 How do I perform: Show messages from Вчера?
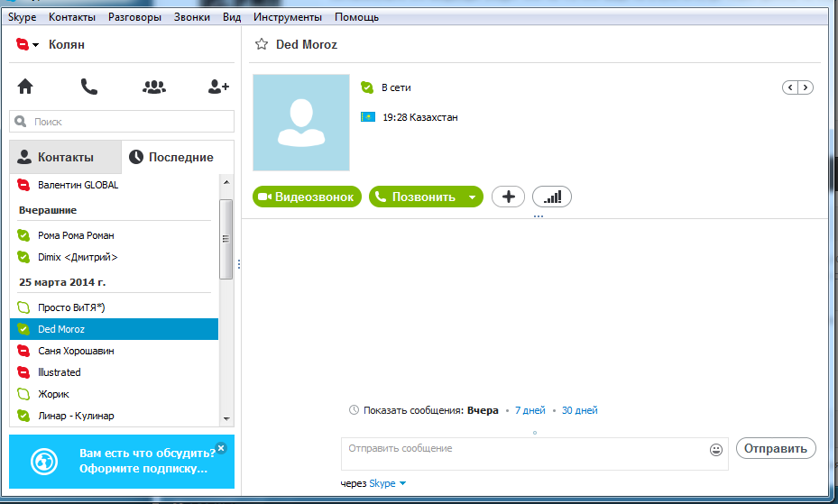[x=483, y=410]
